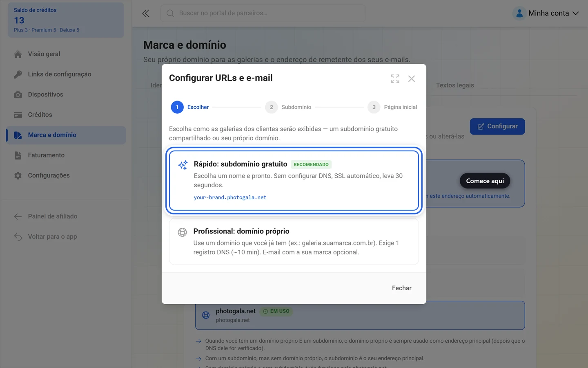Click the Créditos card icon
588x368 pixels.
(18, 115)
